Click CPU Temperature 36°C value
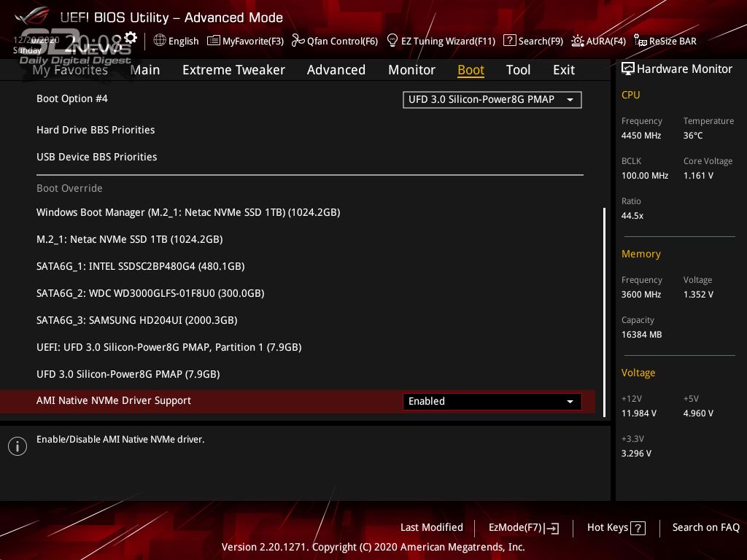 pyautogui.click(x=693, y=136)
